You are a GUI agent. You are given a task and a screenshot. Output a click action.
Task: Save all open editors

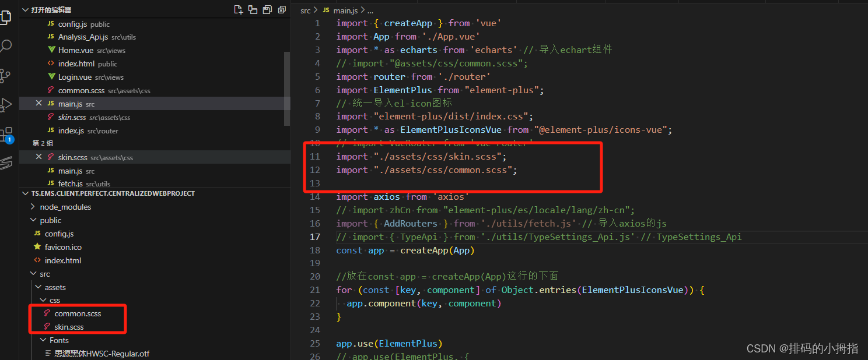click(267, 9)
